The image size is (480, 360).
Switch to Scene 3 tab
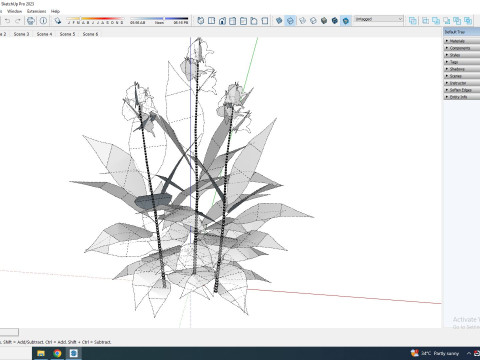(x=21, y=34)
